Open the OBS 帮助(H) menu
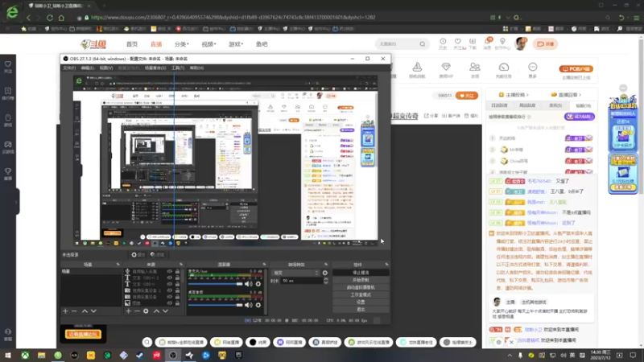 click(x=196, y=68)
